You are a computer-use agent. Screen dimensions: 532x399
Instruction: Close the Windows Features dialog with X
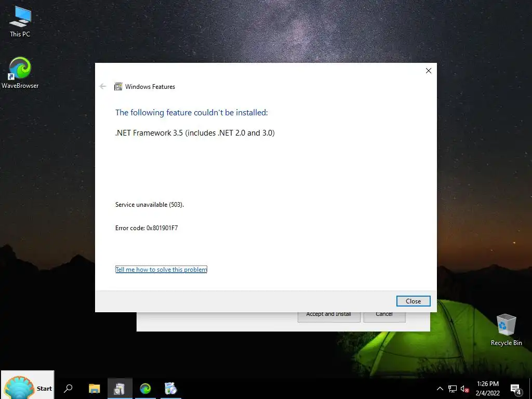[x=429, y=71]
